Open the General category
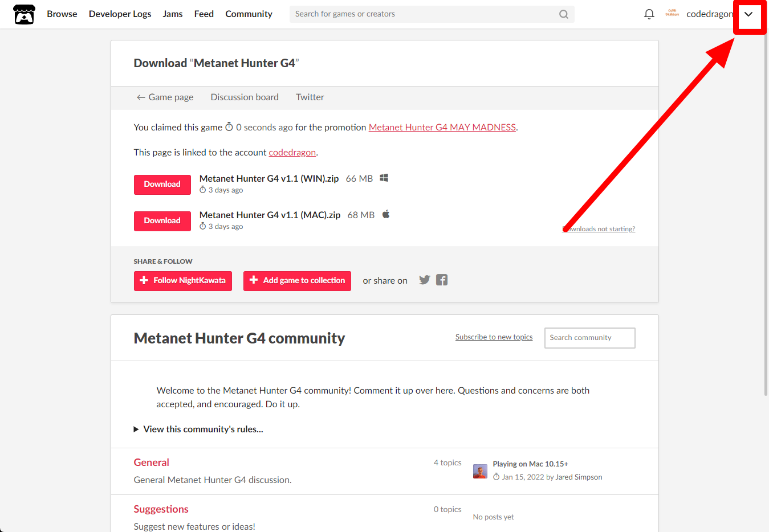769x532 pixels. point(152,463)
